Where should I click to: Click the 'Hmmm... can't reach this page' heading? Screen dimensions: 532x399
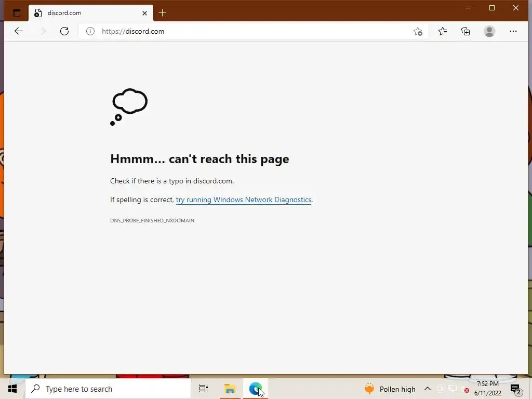click(x=199, y=159)
